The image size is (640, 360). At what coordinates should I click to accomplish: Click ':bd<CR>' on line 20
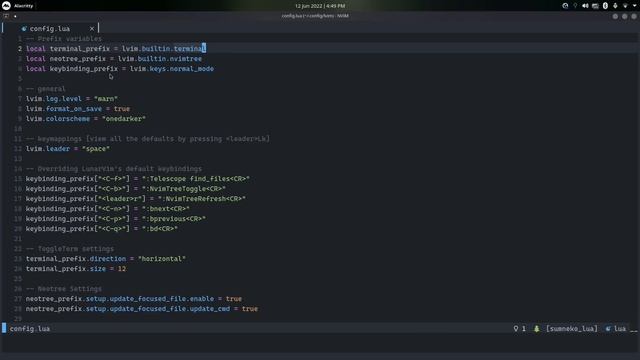[x=160, y=229]
